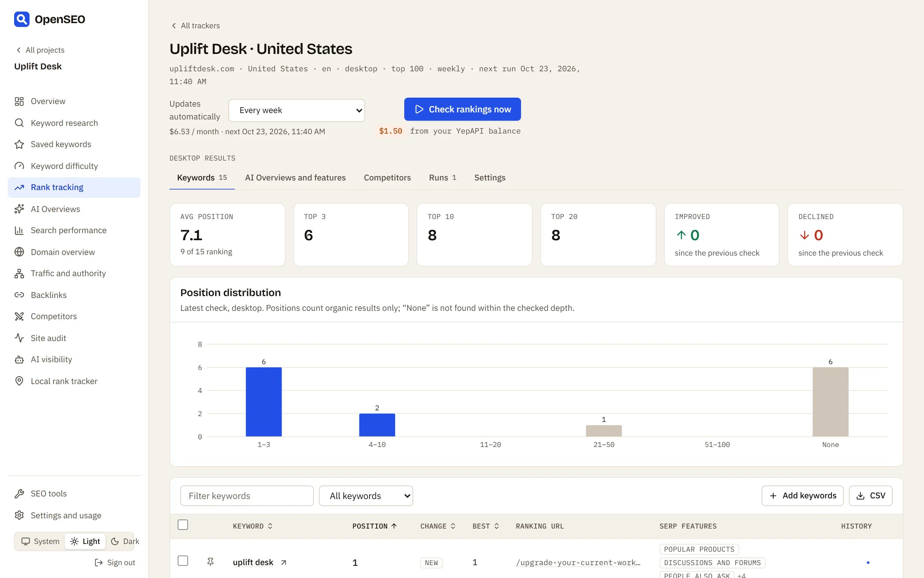Open Domain overview globe icon
The image size is (924, 578).
[x=19, y=252]
